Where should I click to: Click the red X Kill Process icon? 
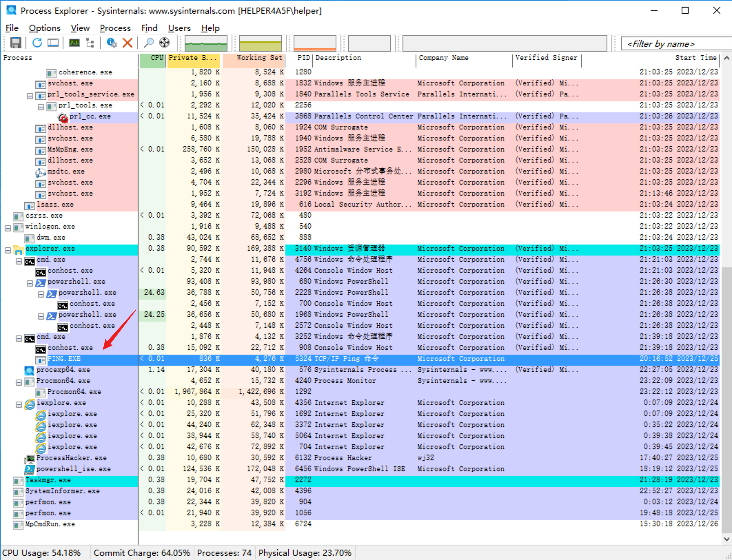(x=128, y=43)
